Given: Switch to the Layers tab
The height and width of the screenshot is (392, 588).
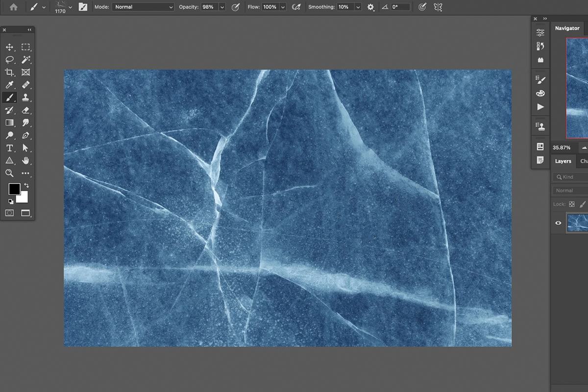Looking at the screenshot, I should 563,161.
